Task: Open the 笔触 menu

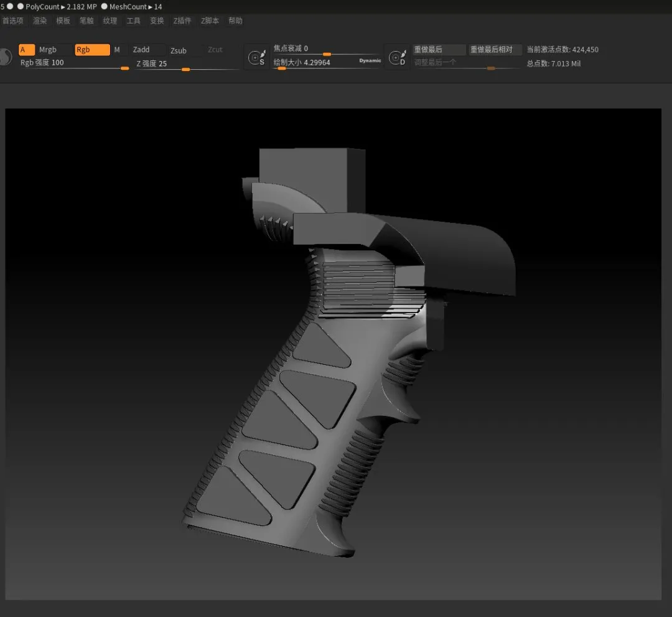Action: (x=86, y=21)
